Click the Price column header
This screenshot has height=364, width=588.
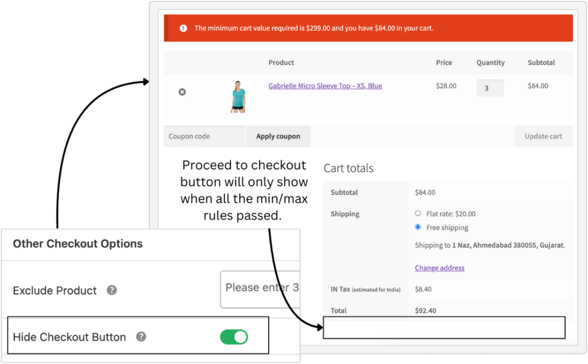tap(444, 63)
